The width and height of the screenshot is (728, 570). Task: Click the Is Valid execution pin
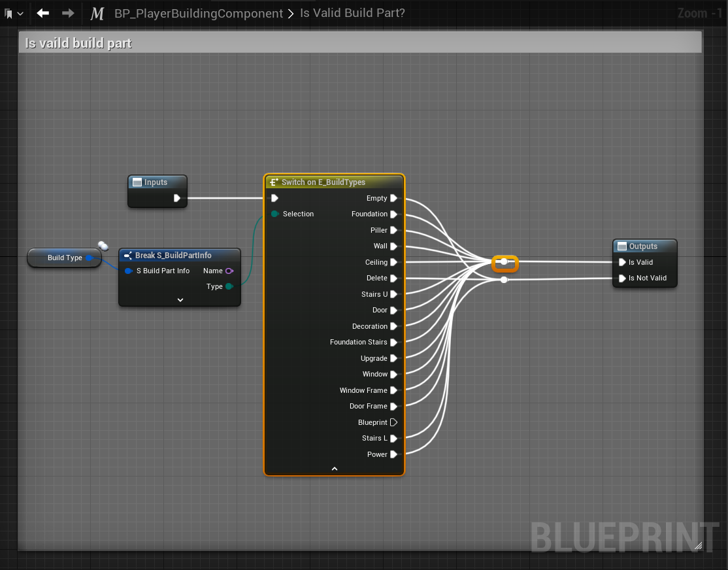(x=622, y=262)
